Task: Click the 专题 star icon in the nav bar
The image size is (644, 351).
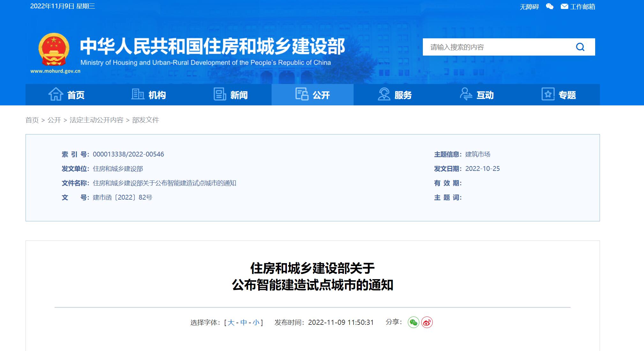Action: tap(548, 95)
